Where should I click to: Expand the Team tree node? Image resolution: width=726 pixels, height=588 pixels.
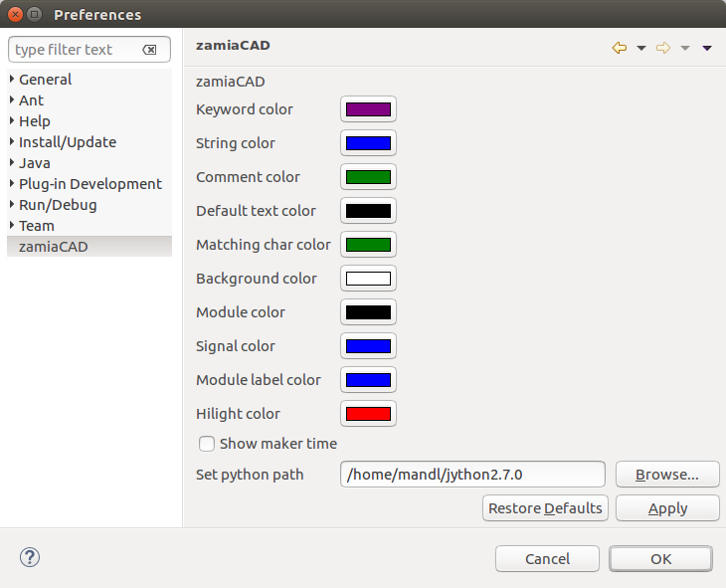tap(12, 225)
